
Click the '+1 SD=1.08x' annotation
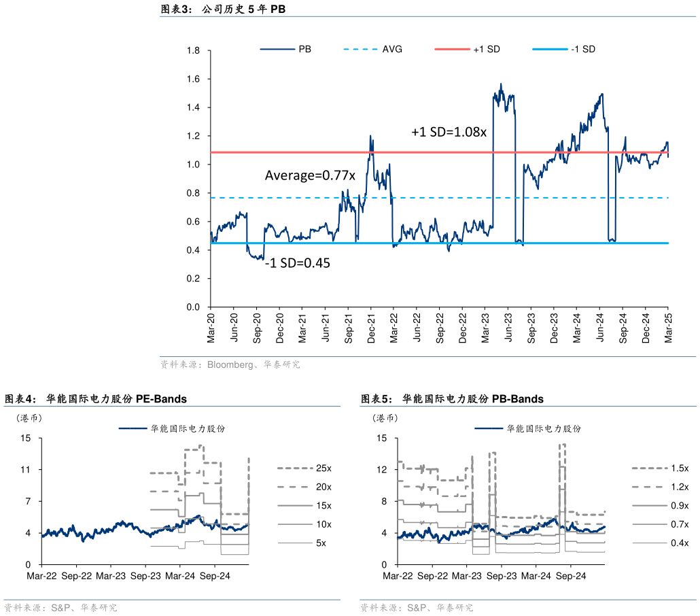[449, 133]
